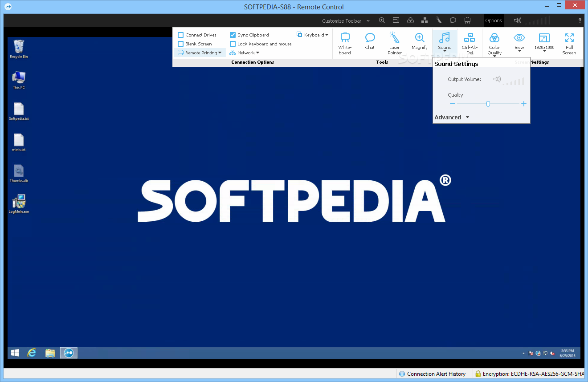Click the View eye icon
The width and height of the screenshot is (588, 382).
pyautogui.click(x=519, y=37)
